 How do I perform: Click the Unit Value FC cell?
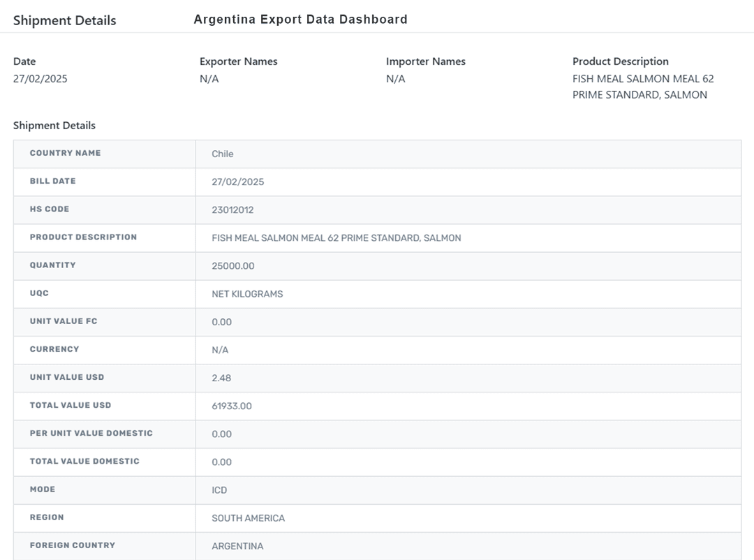[221, 322]
